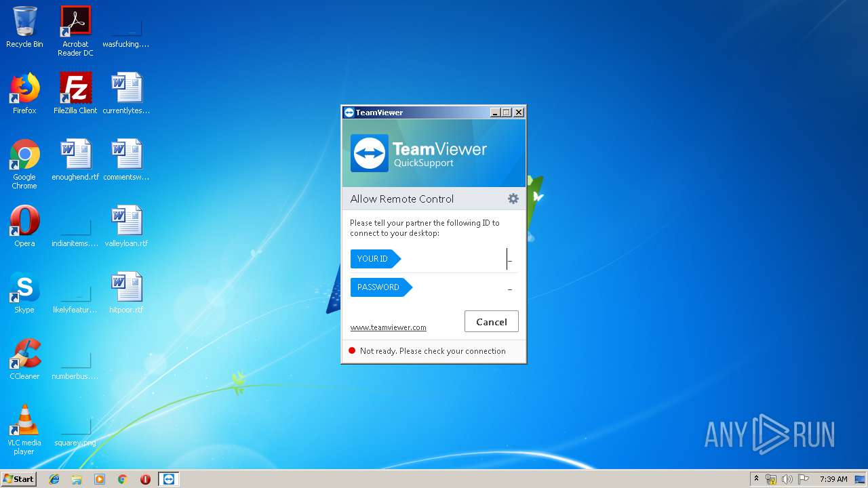Image resolution: width=868 pixels, height=488 pixels.
Task: Open the Action Center flag icon
Action: pyautogui.click(x=804, y=479)
